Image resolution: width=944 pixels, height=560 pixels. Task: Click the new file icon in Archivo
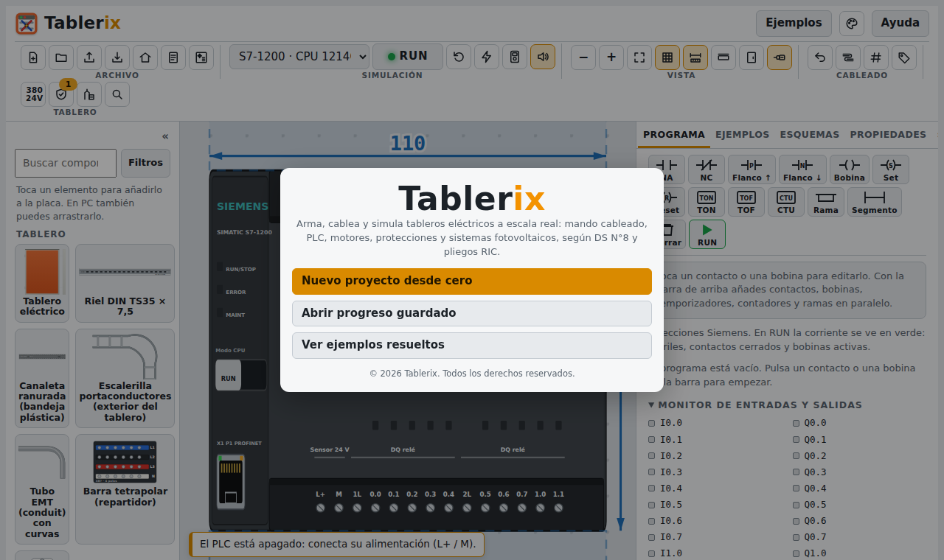pos(33,57)
